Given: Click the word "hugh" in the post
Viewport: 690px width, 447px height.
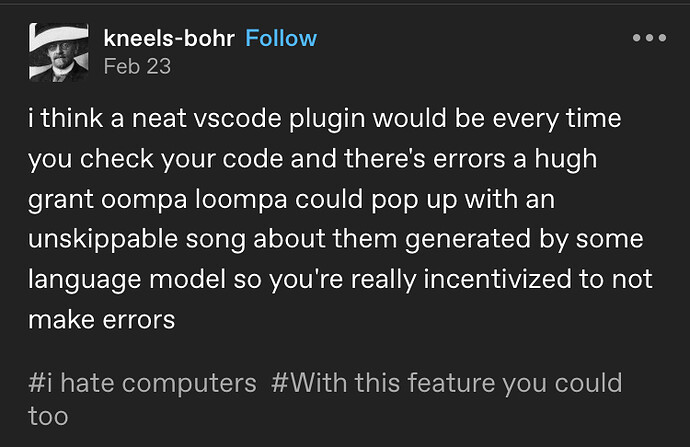Looking at the screenshot, I should [x=565, y=160].
